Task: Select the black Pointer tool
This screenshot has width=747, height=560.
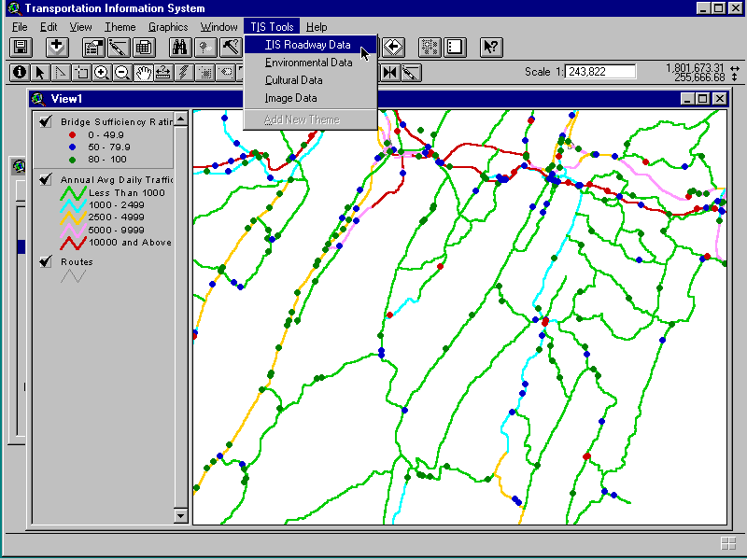Action: pyautogui.click(x=40, y=72)
